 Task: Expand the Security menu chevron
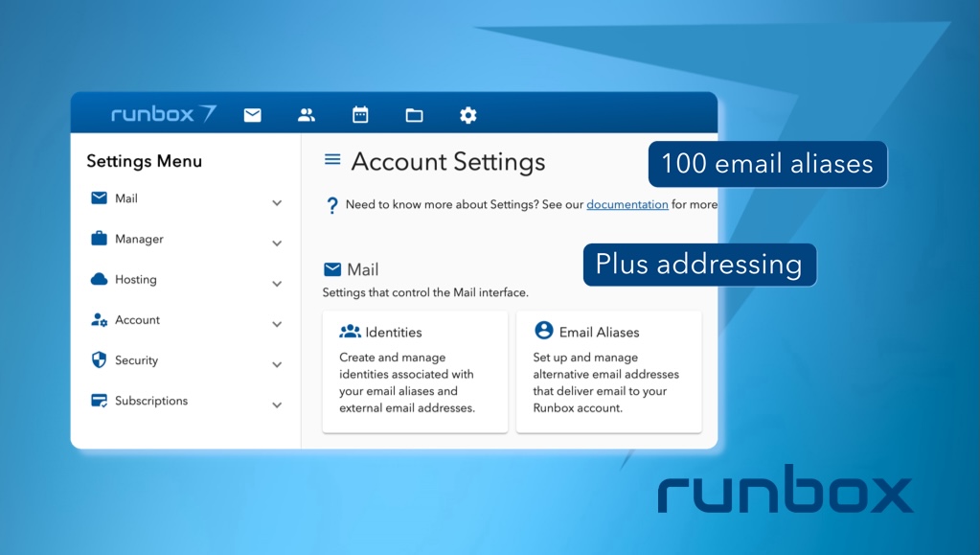coord(277,365)
